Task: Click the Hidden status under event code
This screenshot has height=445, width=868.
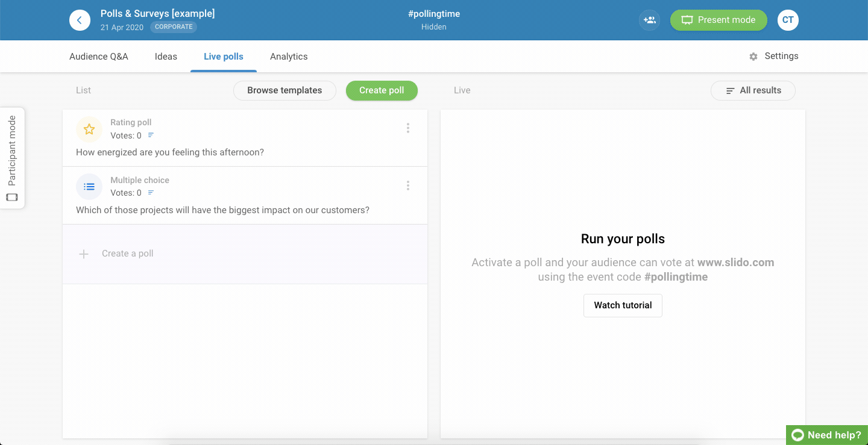Action: pos(434,27)
